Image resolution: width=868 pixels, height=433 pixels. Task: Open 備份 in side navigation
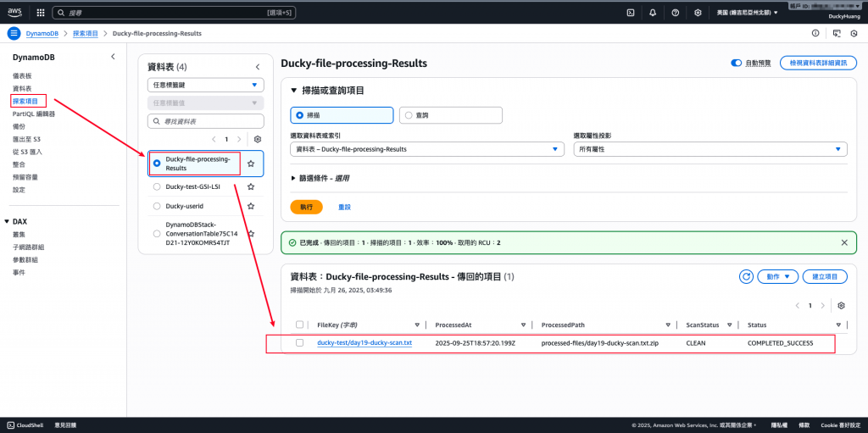(x=19, y=126)
